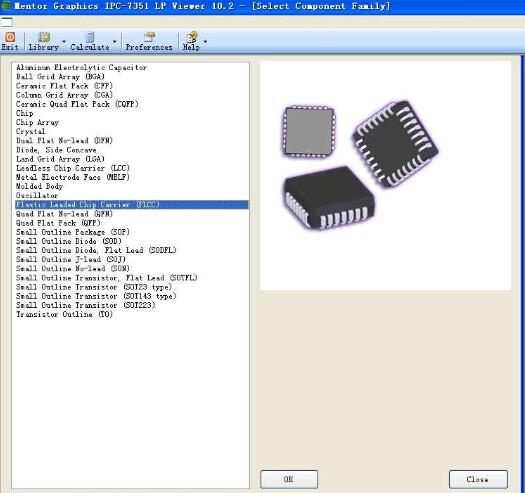Click the application icon in title bar
This screenshot has height=493, width=525.
[6, 5]
